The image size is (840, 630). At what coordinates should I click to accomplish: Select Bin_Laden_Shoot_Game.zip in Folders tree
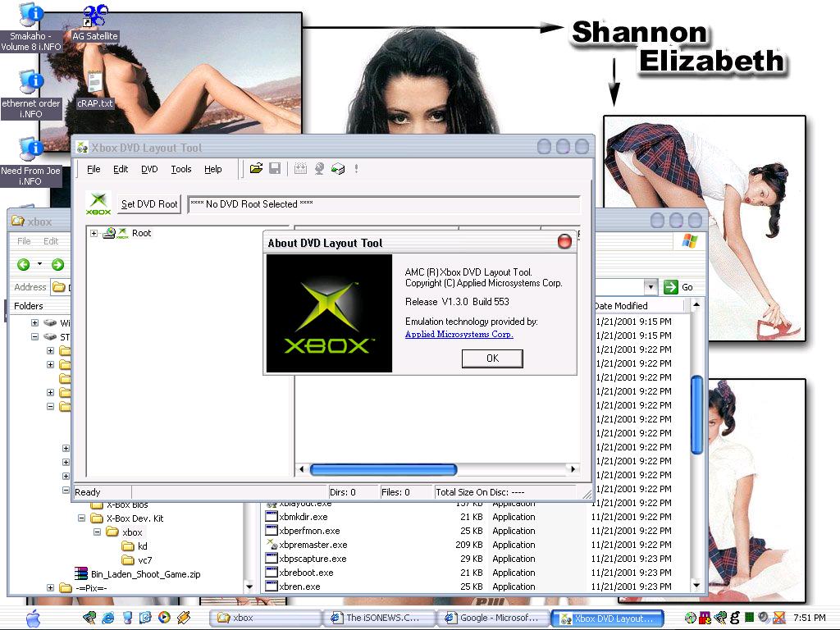tap(138, 573)
